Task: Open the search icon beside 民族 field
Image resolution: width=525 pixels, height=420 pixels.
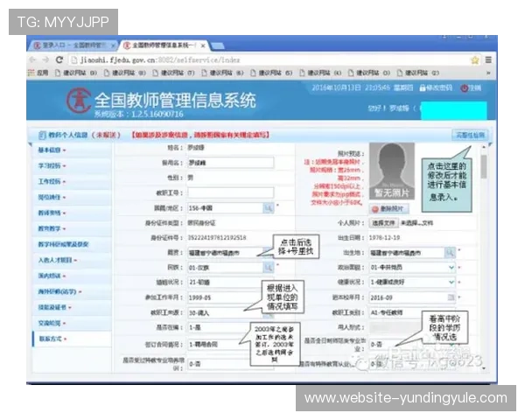Action: [x=269, y=267]
